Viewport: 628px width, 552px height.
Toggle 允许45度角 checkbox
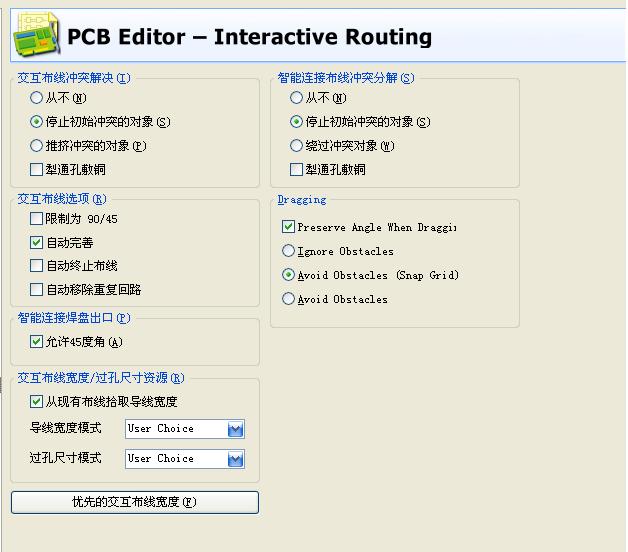click(37, 342)
